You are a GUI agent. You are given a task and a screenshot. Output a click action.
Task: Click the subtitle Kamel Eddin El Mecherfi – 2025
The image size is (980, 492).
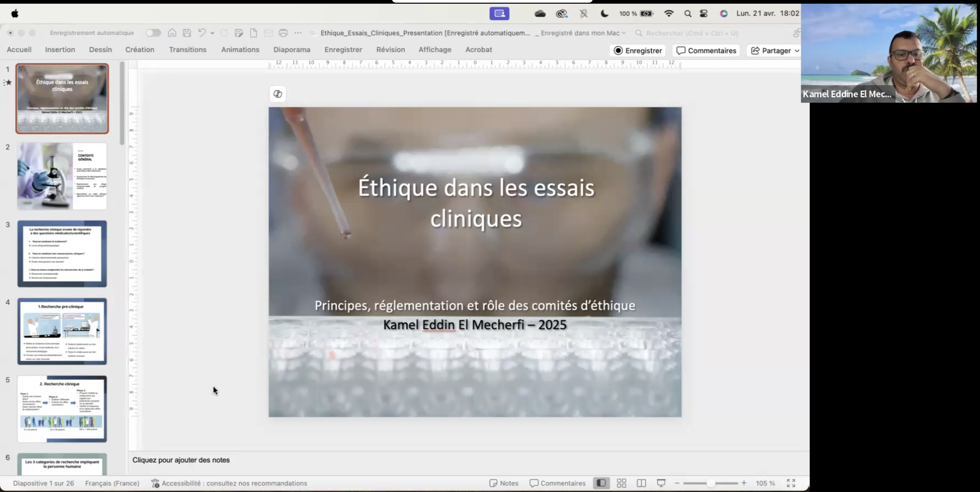[x=475, y=325]
